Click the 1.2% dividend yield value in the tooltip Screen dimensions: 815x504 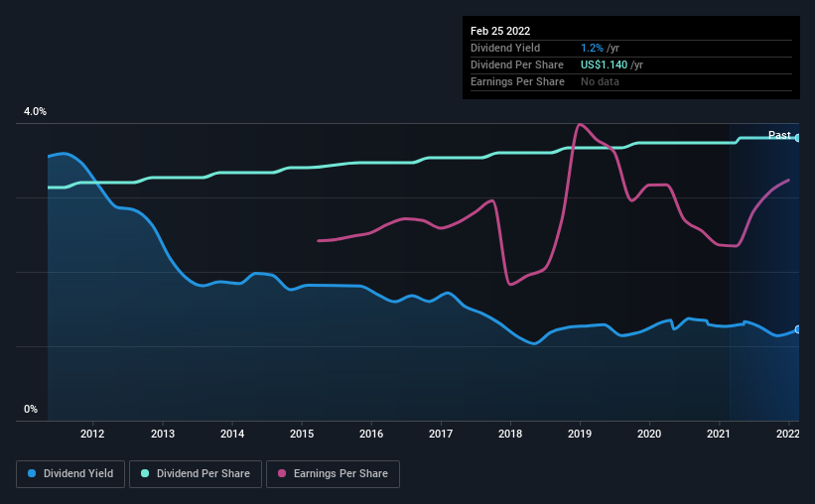pyautogui.click(x=592, y=48)
